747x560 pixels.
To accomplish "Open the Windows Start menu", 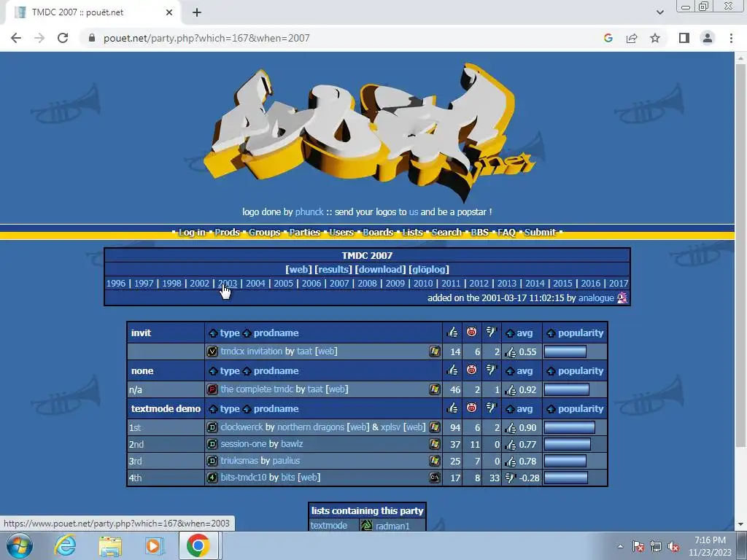I will click(19, 545).
